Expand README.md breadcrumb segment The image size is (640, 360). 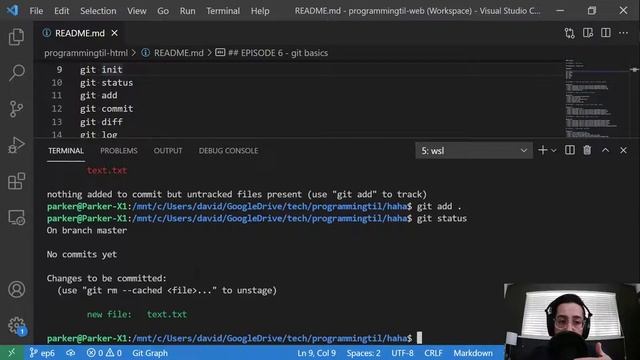click(178, 53)
